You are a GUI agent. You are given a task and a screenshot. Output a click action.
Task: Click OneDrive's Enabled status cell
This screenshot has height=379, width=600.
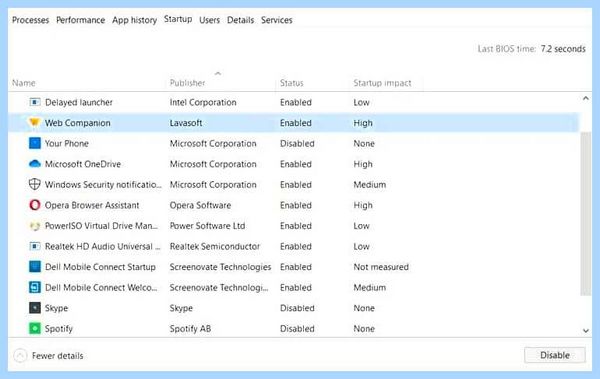pos(295,164)
